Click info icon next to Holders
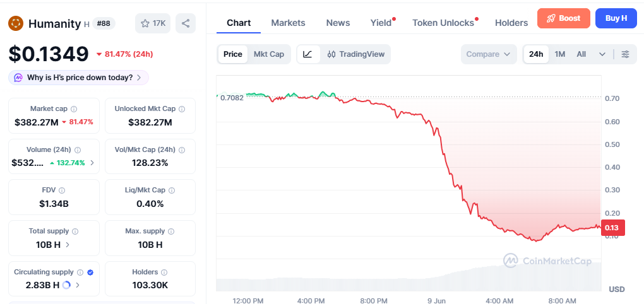This screenshot has height=304, width=644. pos(164,272)
